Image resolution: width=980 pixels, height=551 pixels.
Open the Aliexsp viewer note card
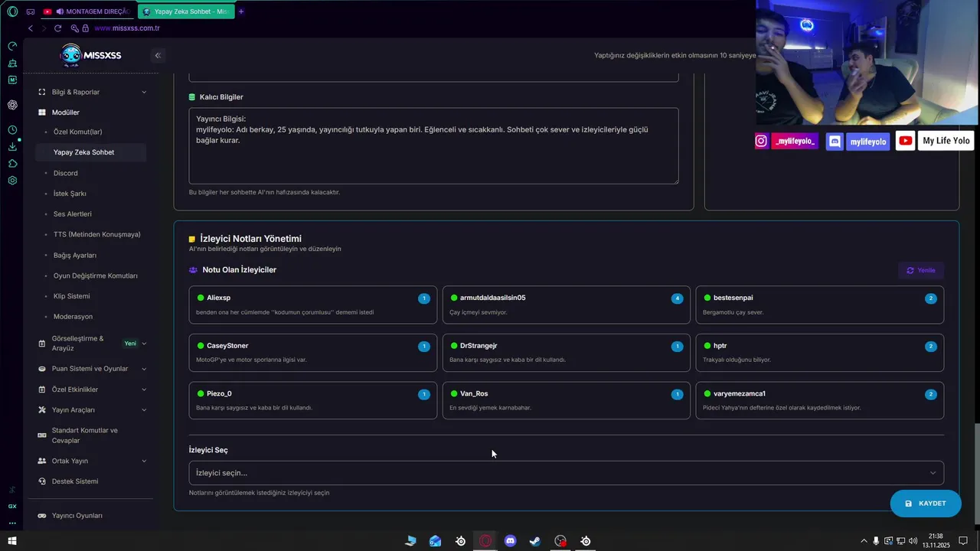(313, 305)
